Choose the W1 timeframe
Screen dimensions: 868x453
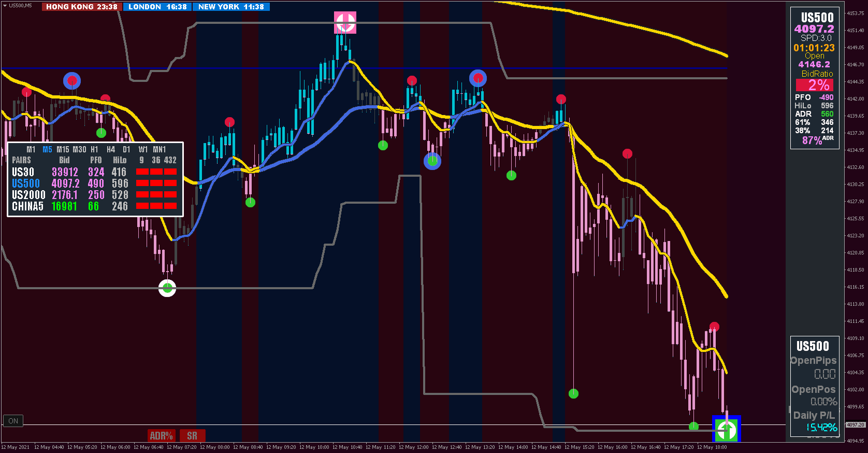click(143, 149)
